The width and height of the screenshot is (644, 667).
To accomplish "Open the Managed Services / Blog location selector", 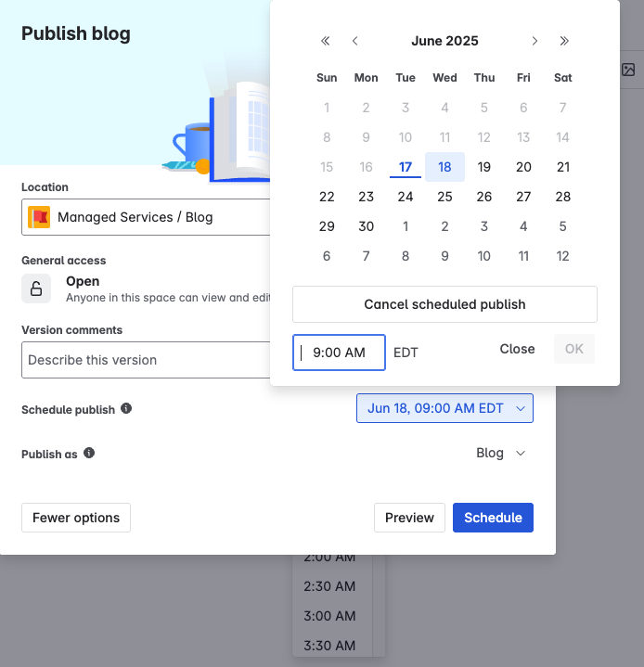I will coord(146,217).
